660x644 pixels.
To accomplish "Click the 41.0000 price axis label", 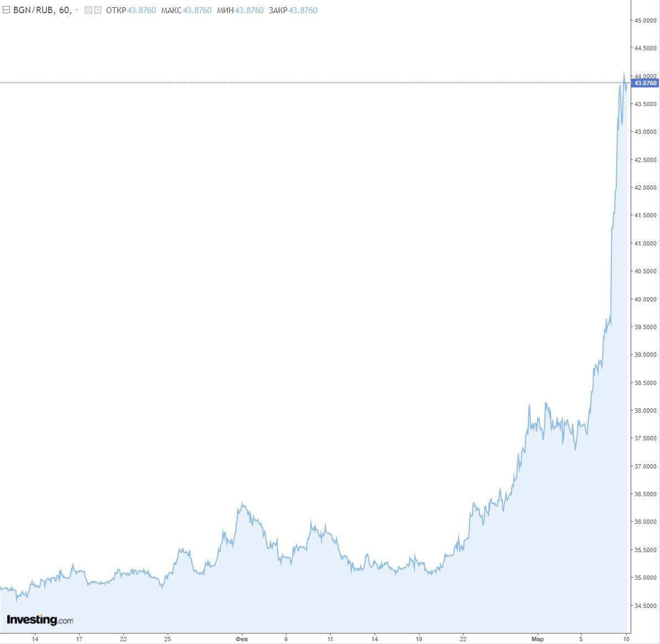I will pos(645,243).
